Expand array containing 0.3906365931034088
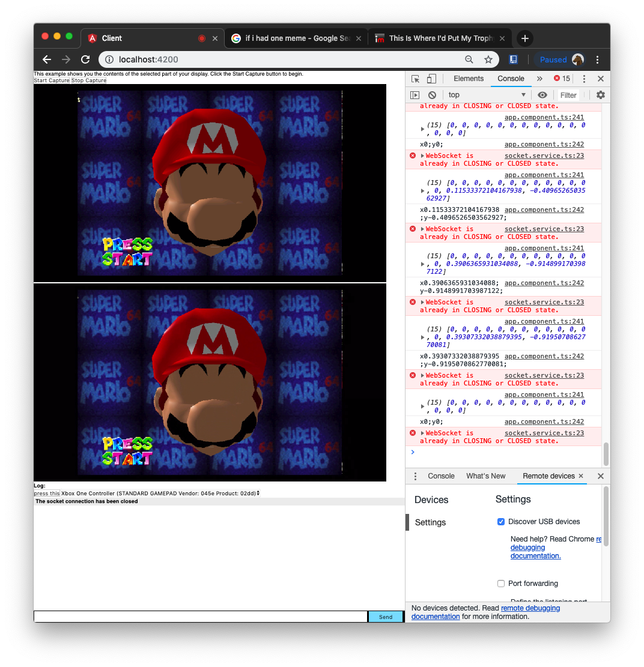 (422, 264)
